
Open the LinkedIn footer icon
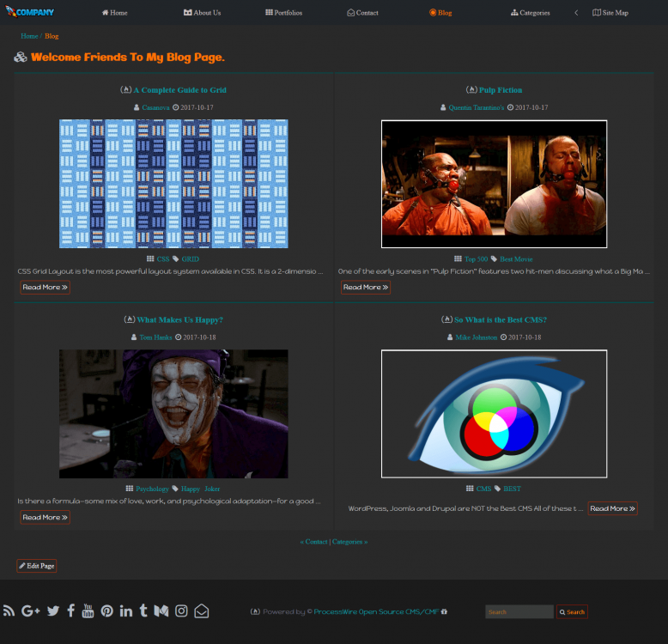(126, 611)
